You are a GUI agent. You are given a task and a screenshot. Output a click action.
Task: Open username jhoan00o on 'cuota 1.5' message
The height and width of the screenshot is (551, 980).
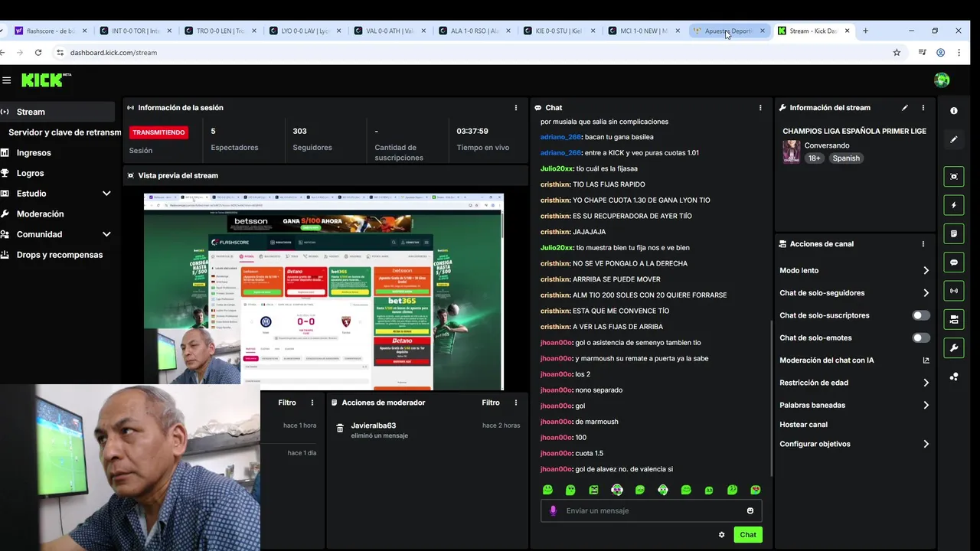click(557, 454)
